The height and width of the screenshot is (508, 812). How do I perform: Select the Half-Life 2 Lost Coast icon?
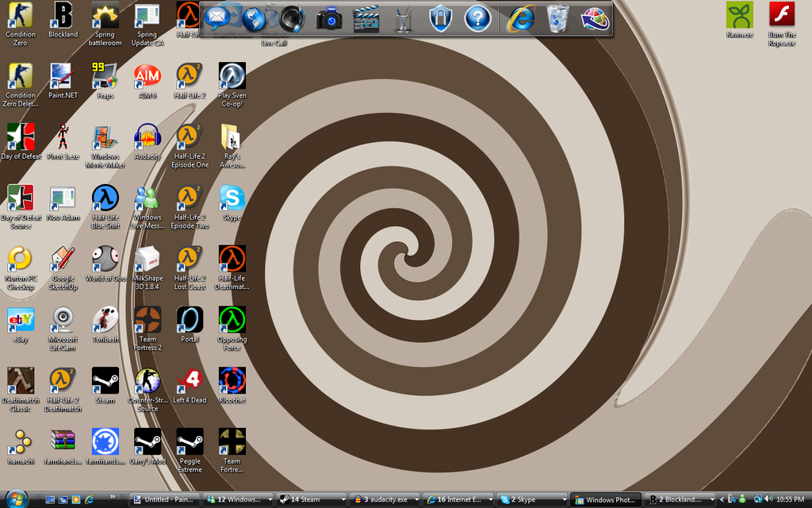190,268
